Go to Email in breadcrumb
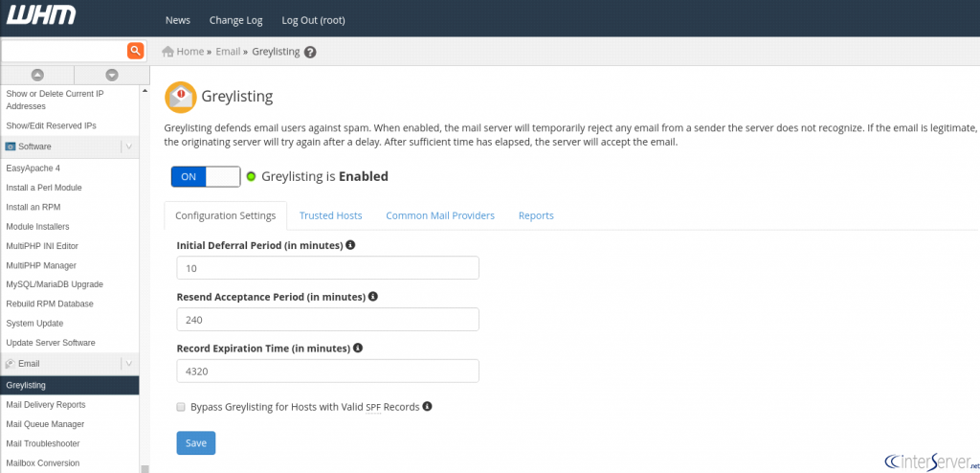The height and width of the screenshot is (473, 980). [x=228, y=52]
